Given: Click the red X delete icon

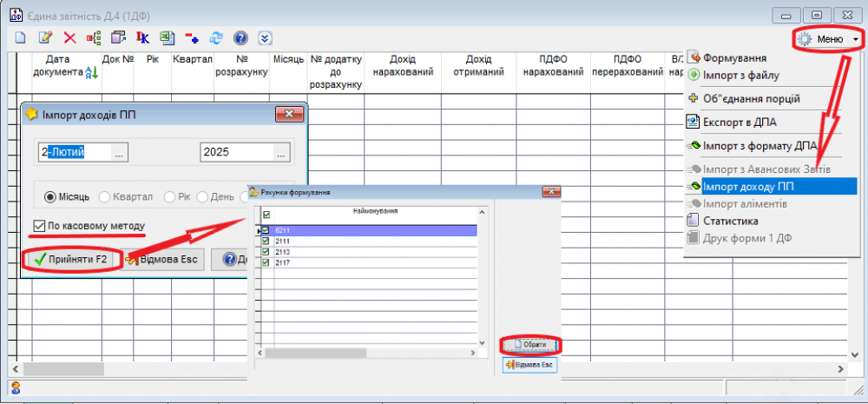Looking at the screenshot, I should click(x=69, y=38).
